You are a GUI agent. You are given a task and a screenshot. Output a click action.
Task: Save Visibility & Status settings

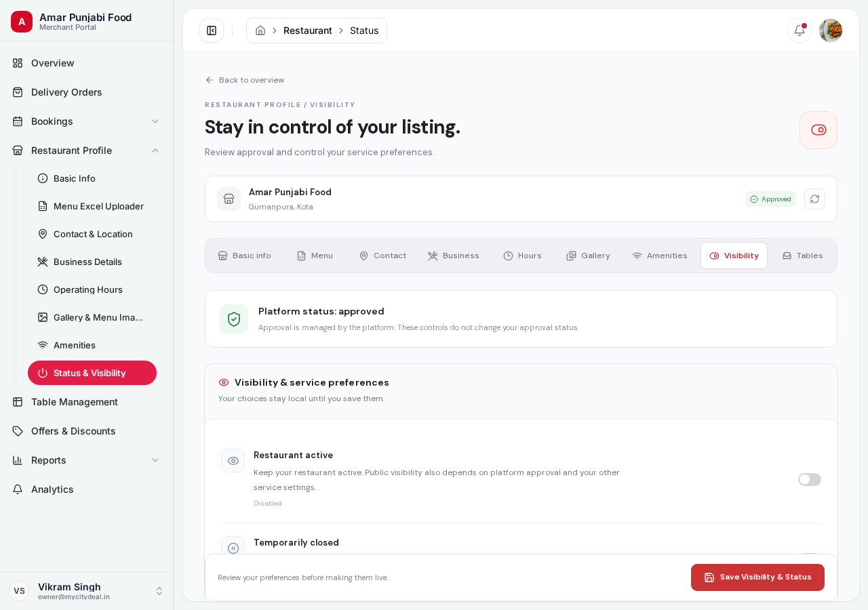click(757, 577)
